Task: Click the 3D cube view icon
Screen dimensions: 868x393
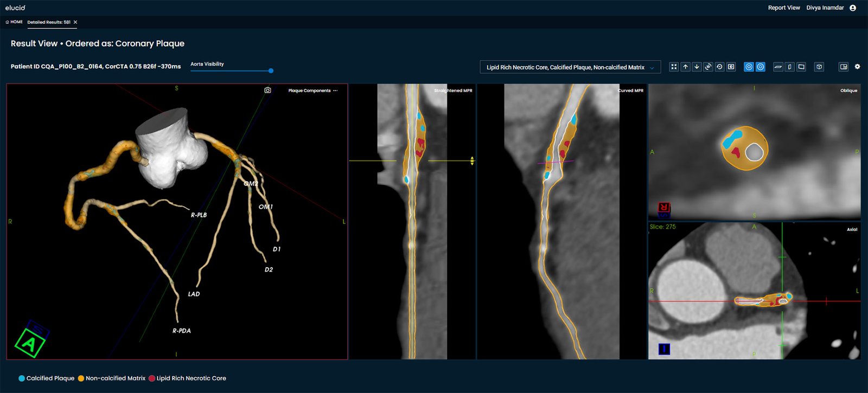Action: point(819,67)
